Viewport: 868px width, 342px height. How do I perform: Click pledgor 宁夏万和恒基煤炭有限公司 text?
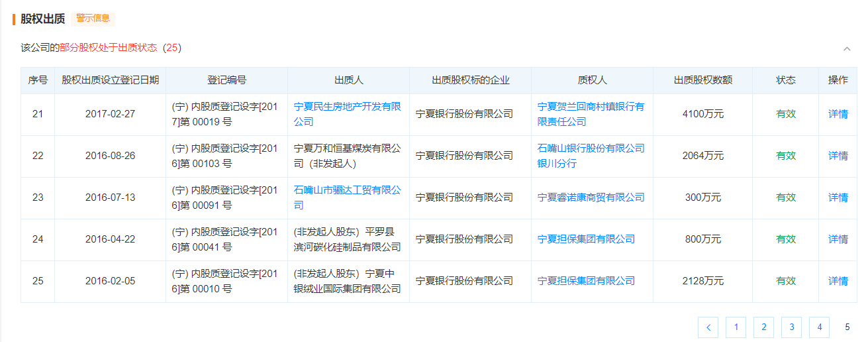coord(348,156)
